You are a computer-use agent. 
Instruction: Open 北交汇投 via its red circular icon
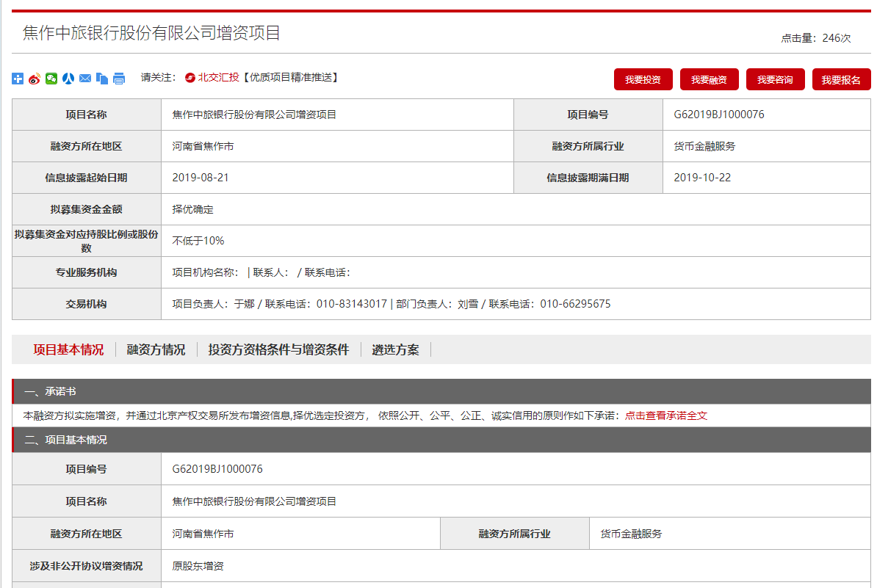coord(190,79)
